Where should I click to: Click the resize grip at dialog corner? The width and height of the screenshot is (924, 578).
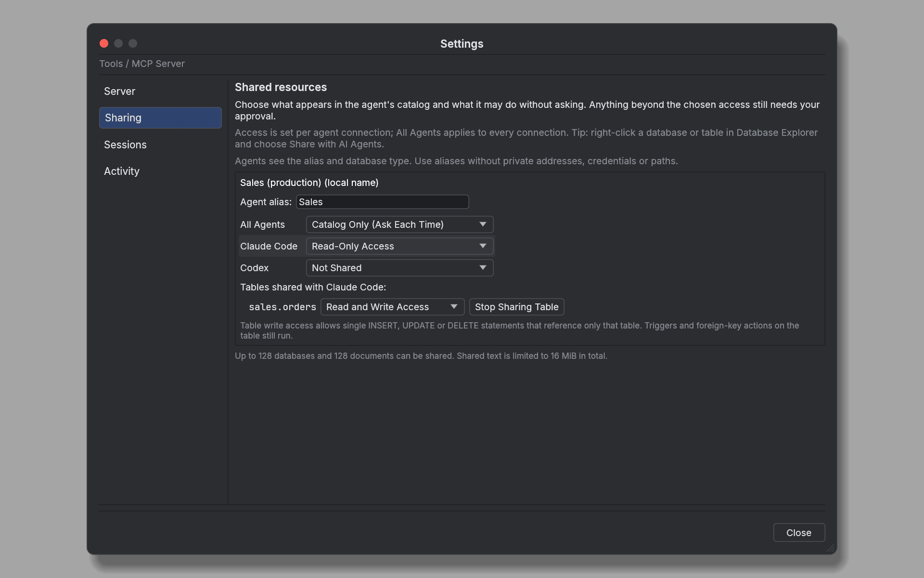coord(831,548)
